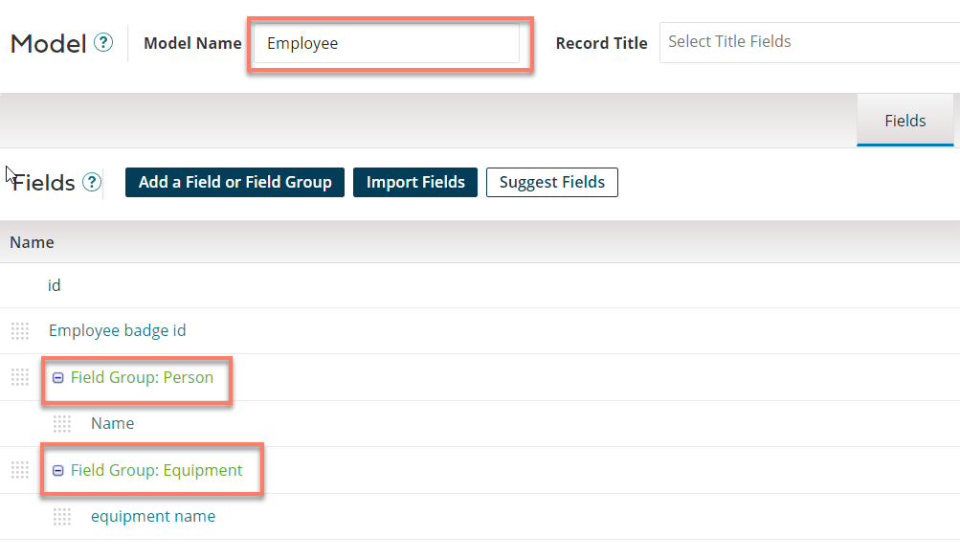960x560 pixels.
Task: Grab the drag handle for Field Group: Person
Action: (20, 377)
